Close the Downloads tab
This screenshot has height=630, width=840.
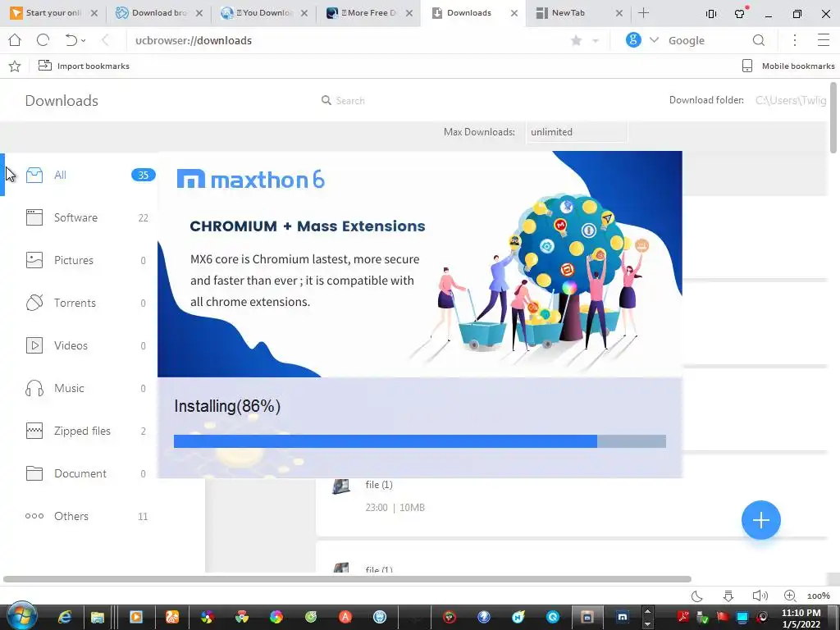point(514,13)
